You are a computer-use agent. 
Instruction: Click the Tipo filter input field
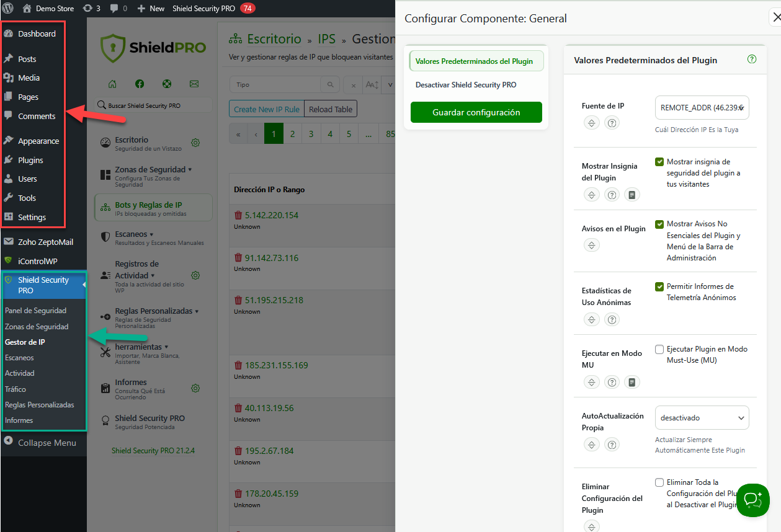click(275, 84)
